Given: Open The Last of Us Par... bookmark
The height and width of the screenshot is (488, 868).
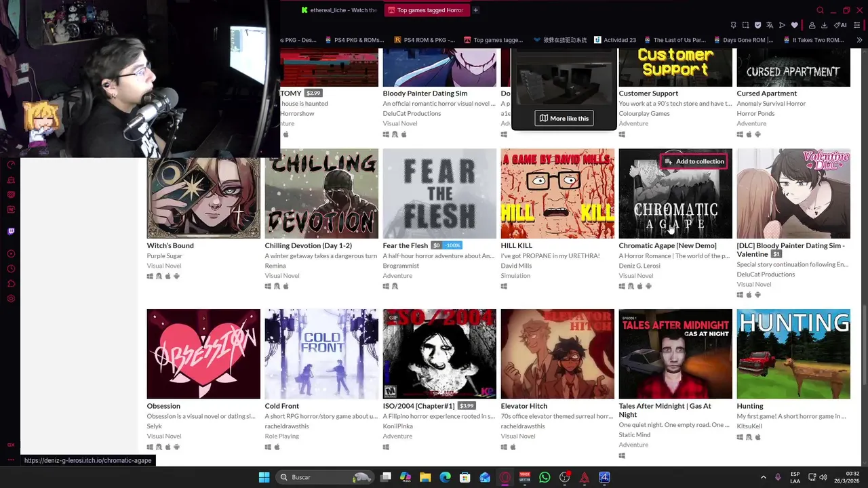Looking at the screenshot, I should pos(674,40).
